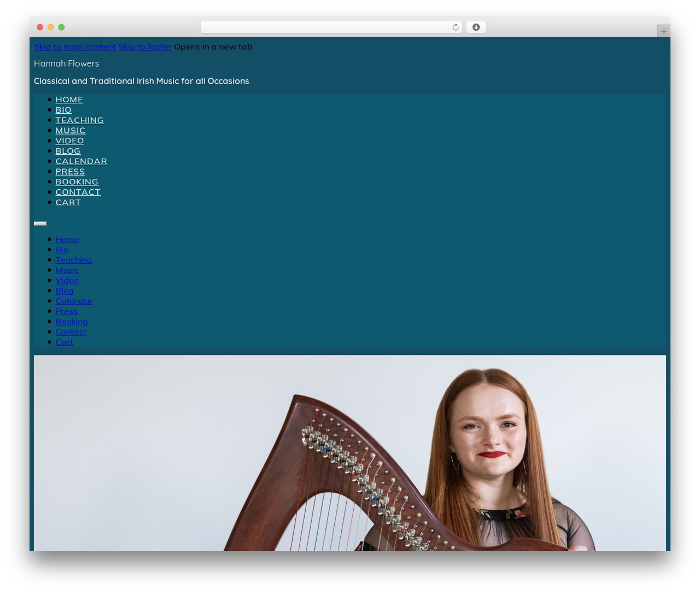This screenshot has height=593, width=700.
Task: Click the 'Opens in a new tab' text
Action: [x=213, y=46]
